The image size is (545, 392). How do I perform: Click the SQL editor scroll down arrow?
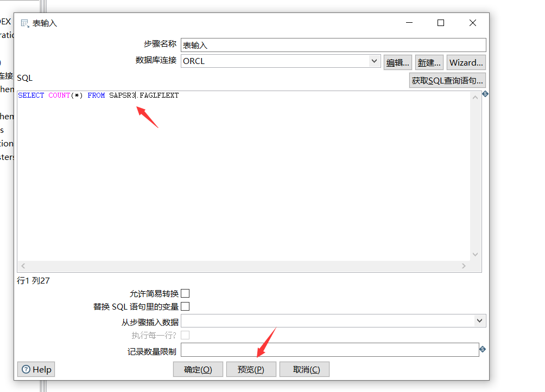(x=475, y=254)
